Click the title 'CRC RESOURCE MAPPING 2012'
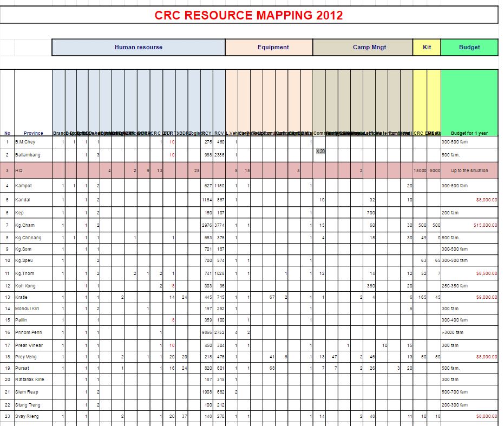 [x=249, y=15]
